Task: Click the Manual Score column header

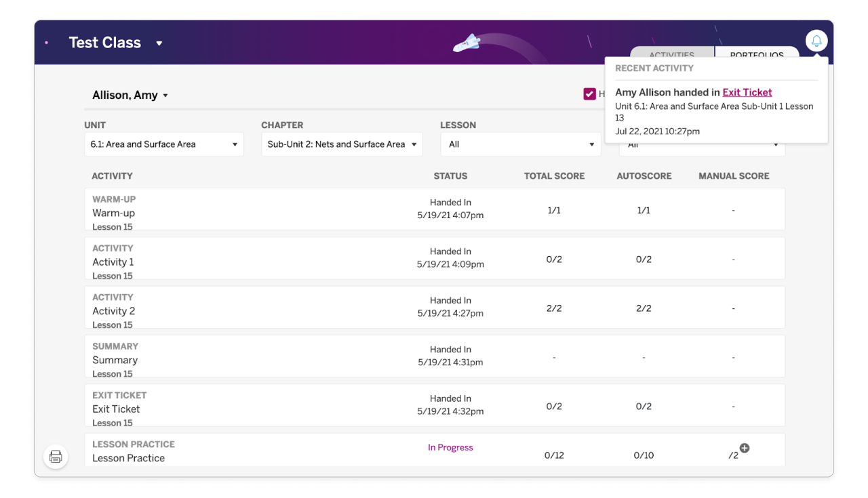Action: [x=734, y=175]
